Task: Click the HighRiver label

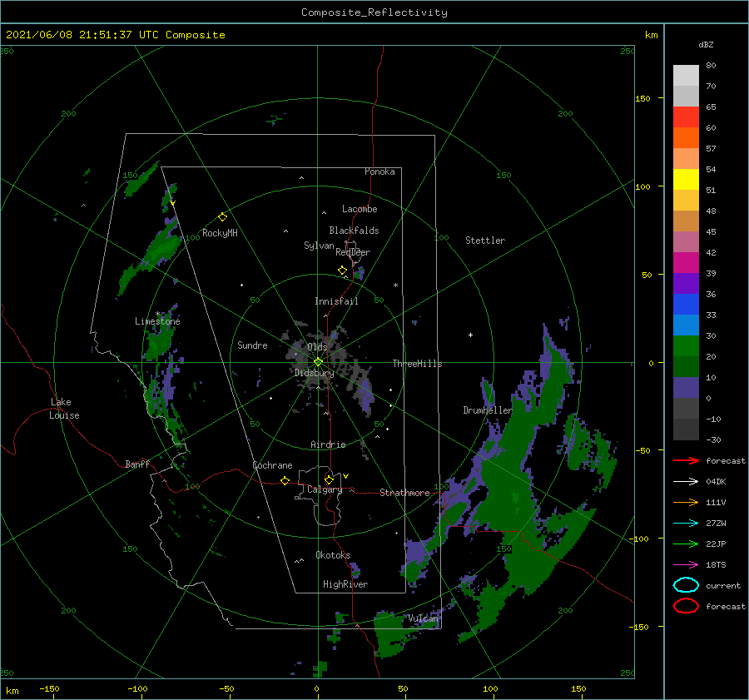Action: coord(345,584)
